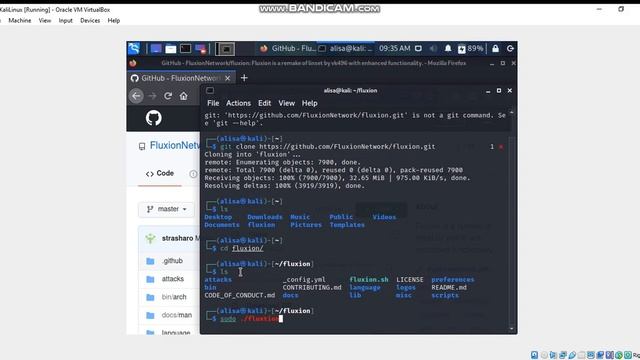Screen dimensions: 640x360
Task: Maximize the alisa@kali terminal window
Action: (499, 91)
